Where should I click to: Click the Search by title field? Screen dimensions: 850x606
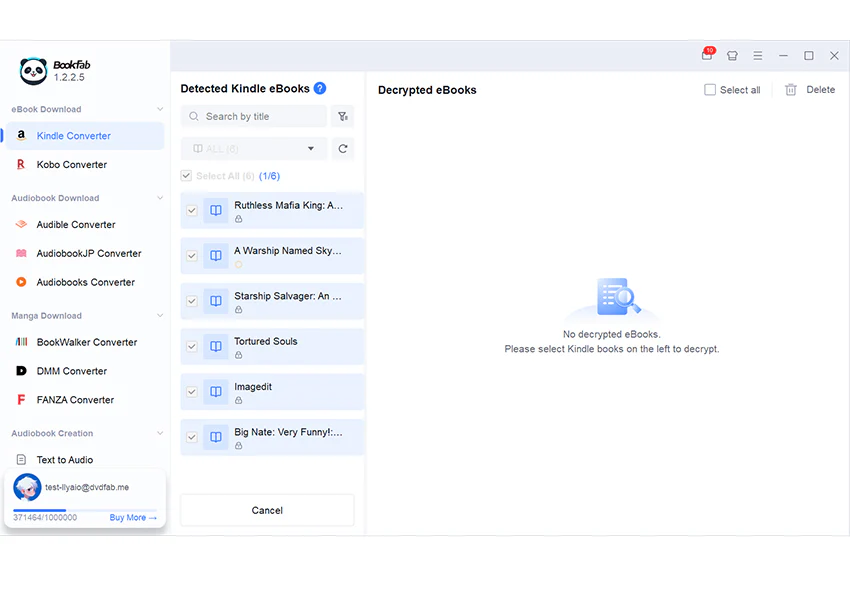click(x=254, y=117)
